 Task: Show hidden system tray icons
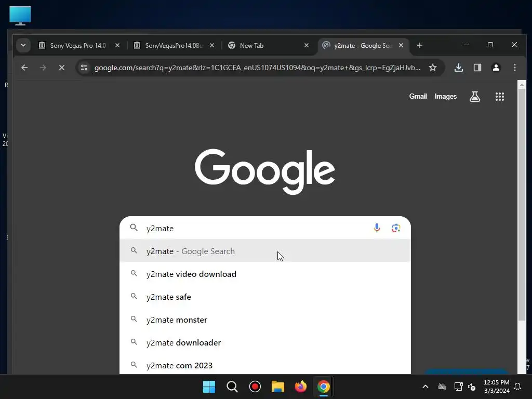tap(425, 387)
